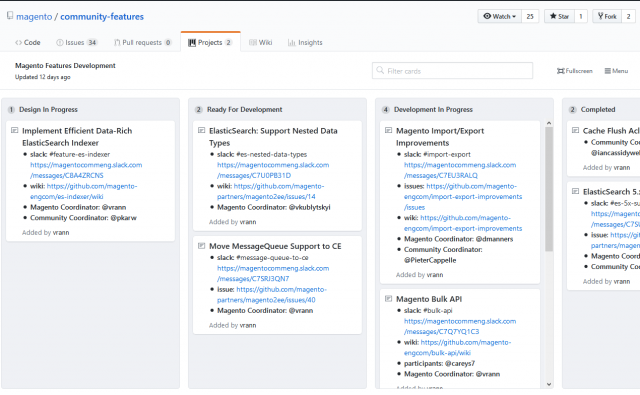Open import-export-improvements wiki link
Viewport: 640px width, 395px height.
tap(463, 223)
